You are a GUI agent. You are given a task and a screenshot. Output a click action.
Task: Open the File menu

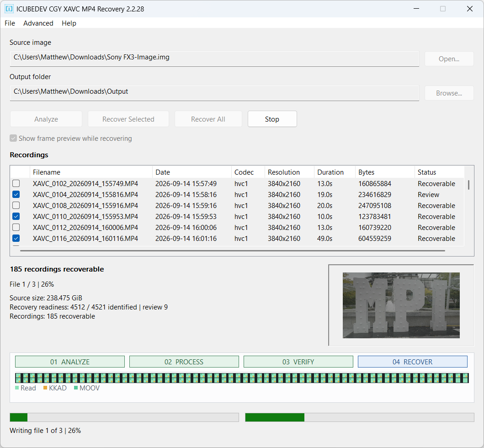10,23
